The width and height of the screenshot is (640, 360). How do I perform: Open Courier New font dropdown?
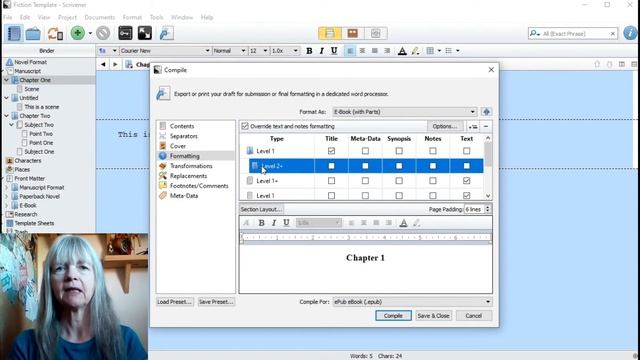tap(165, 51)
